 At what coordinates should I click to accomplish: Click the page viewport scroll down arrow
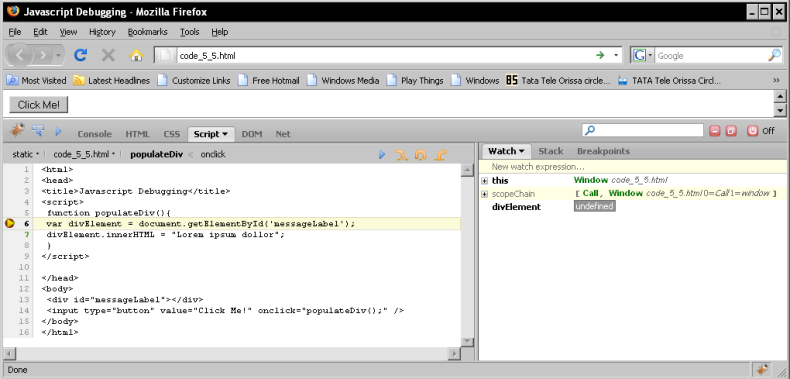(x=780, y=111)
